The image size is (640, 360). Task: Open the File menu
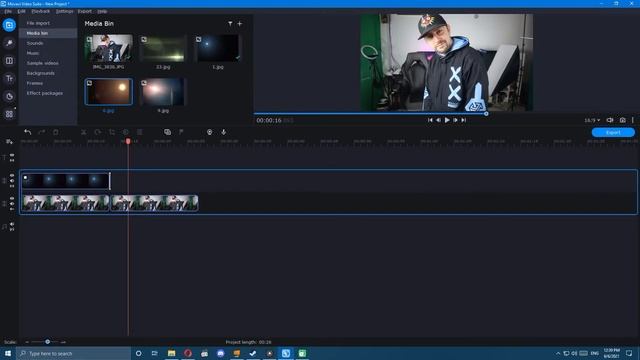pyautogui.click(x=8, y=11)
